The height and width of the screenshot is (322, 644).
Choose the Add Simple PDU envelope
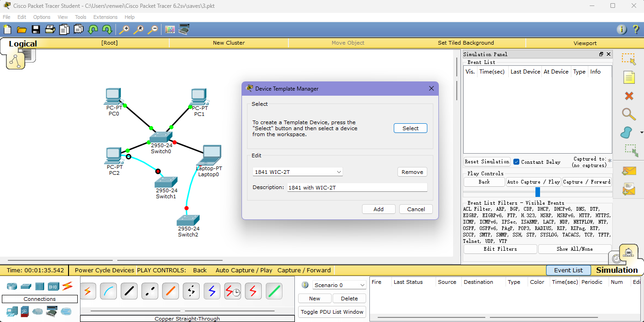[629, 171]
